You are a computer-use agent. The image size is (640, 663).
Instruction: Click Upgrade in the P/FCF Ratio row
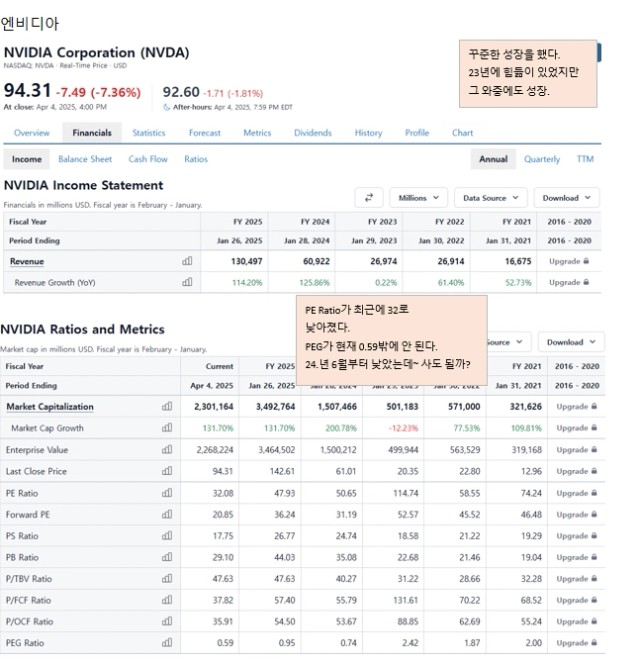[x=572, y=600]
